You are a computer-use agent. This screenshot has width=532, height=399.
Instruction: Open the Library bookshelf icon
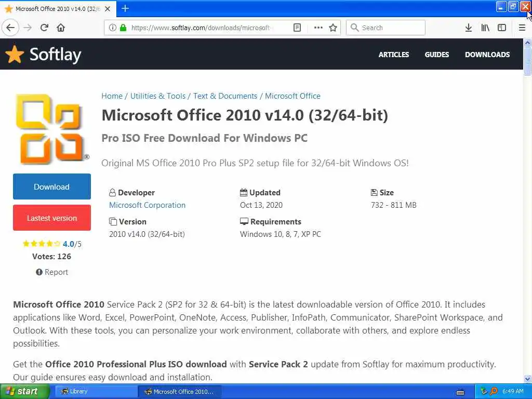pyautogui.click(x=485, y=28)
